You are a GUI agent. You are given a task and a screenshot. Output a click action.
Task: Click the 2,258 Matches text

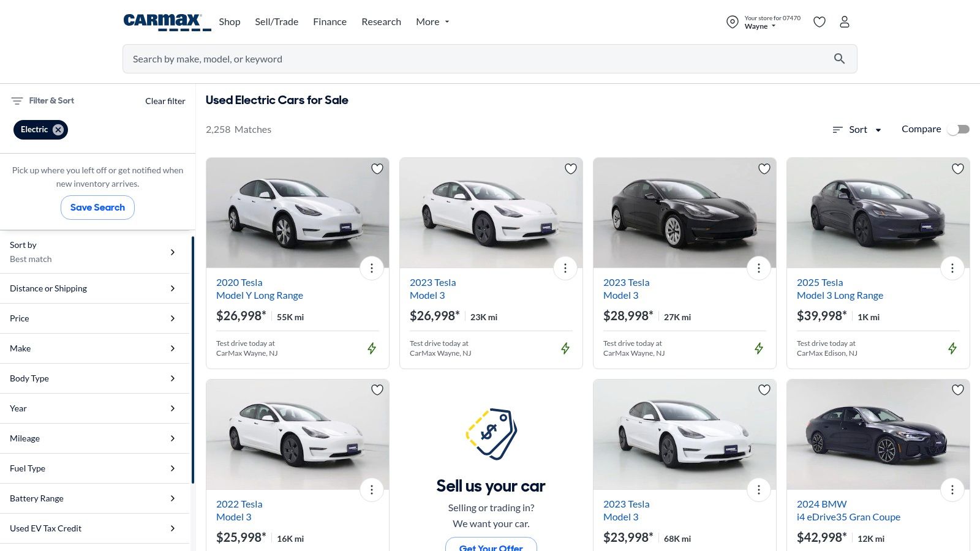[x=238, y=130]
